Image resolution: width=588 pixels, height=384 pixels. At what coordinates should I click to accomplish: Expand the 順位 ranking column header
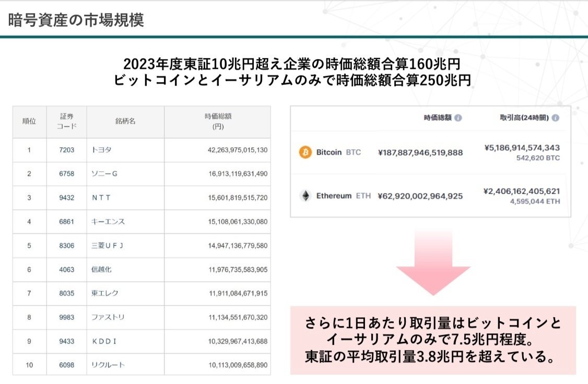pos(30,121)
